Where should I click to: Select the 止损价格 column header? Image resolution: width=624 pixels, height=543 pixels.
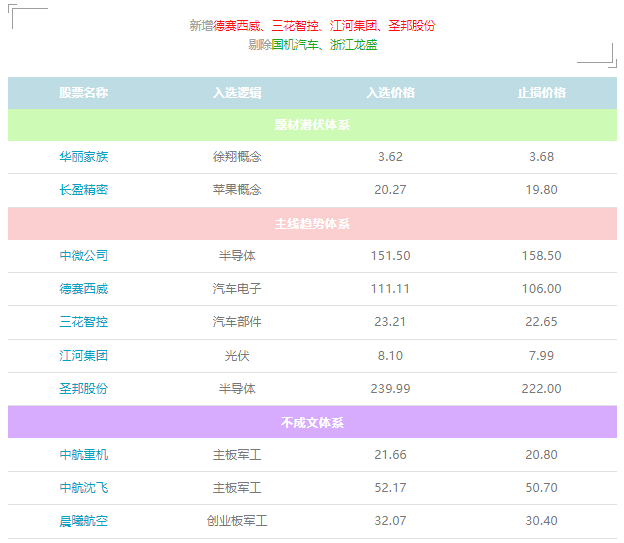541,93
